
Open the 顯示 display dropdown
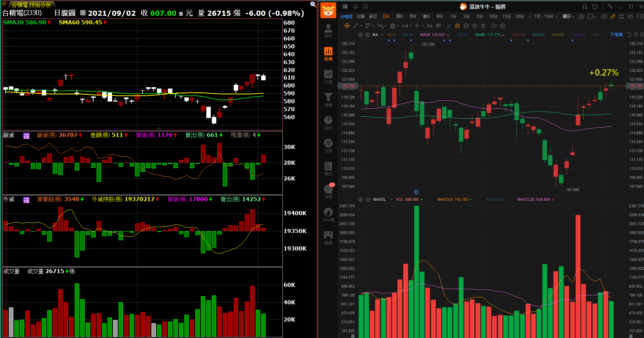click(x=569, y=16)
